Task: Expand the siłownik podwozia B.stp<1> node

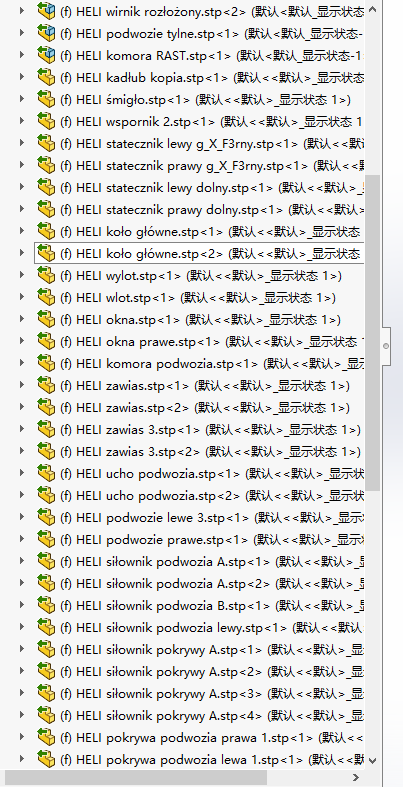Action: [22, 605]
